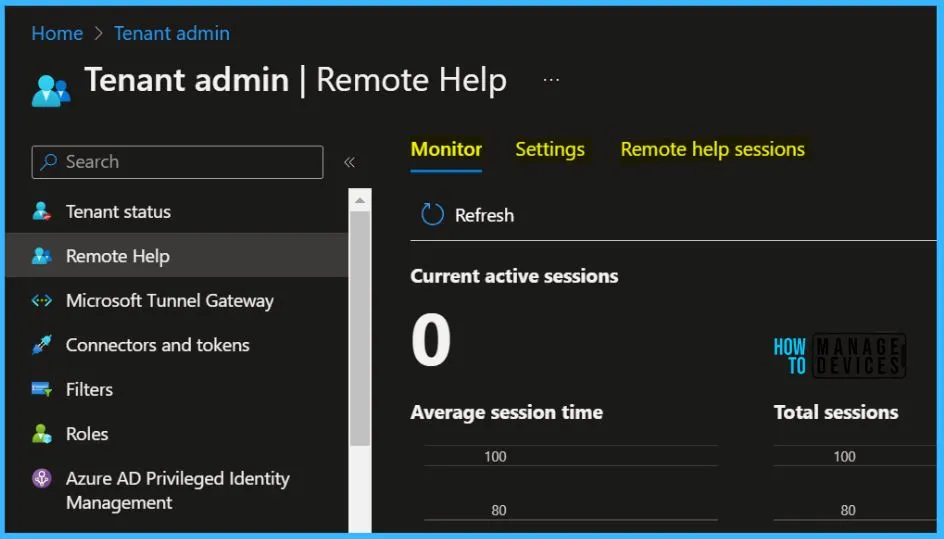Click the 100 label on Total sessions chart

844,456
